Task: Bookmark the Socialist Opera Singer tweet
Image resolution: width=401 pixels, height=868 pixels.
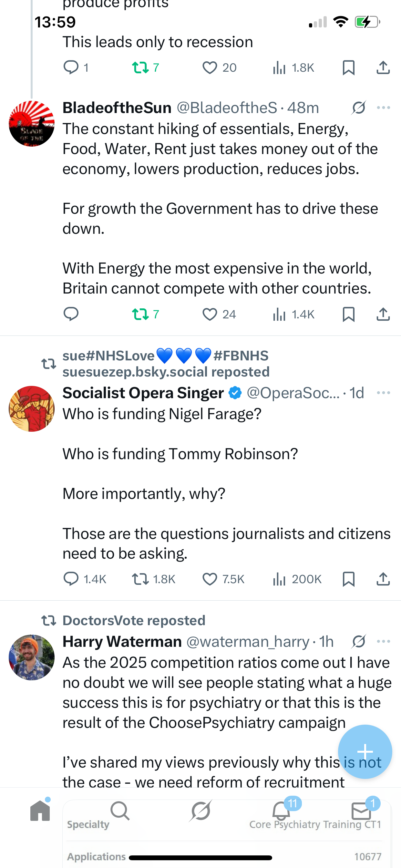Action: [x=348, y=579]
